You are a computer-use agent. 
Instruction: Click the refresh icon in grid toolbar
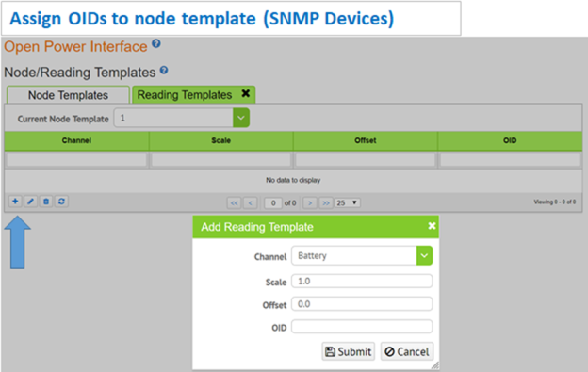coord(61,202)
